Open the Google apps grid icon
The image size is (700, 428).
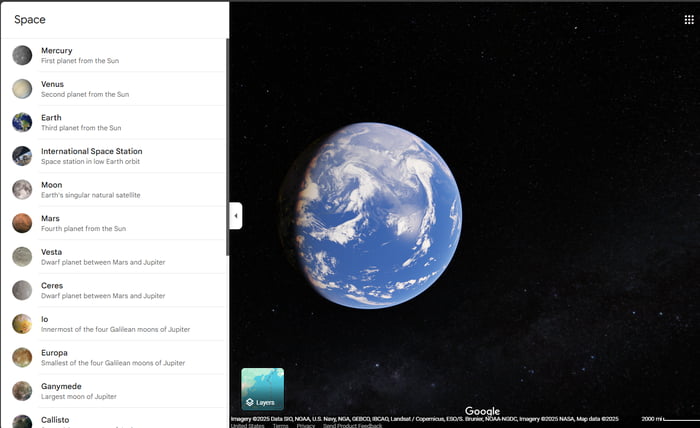(689, 20)
